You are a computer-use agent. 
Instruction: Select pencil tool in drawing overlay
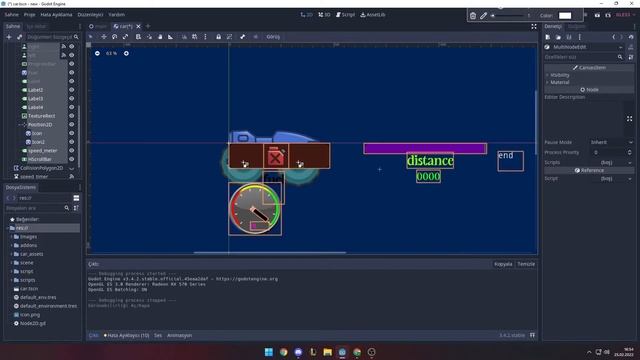click(x=483, y=16)
